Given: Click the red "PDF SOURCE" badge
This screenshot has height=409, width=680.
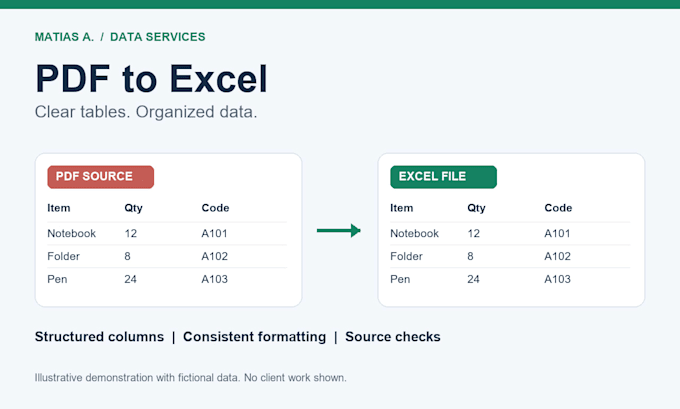Looking at the screenshot, I should [101, 177].
